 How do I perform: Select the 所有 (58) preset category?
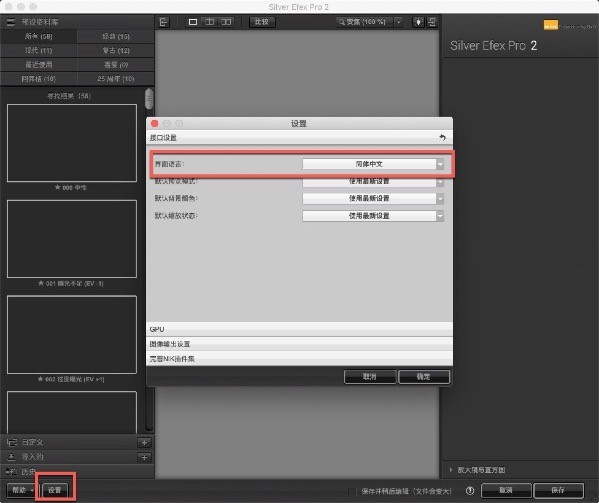pos(39,36)
